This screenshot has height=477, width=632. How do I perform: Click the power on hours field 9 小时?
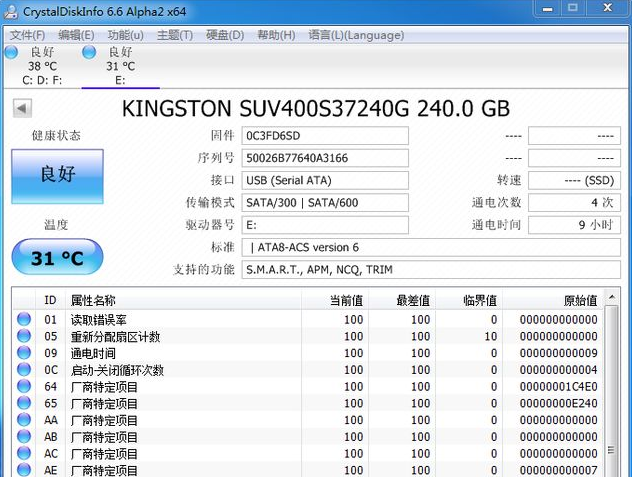click(x=574, y=225)
